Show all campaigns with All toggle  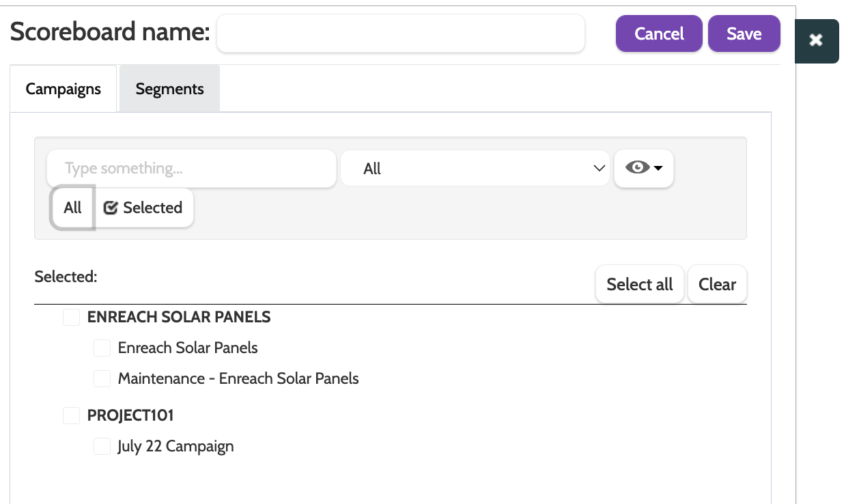(72, 208)
